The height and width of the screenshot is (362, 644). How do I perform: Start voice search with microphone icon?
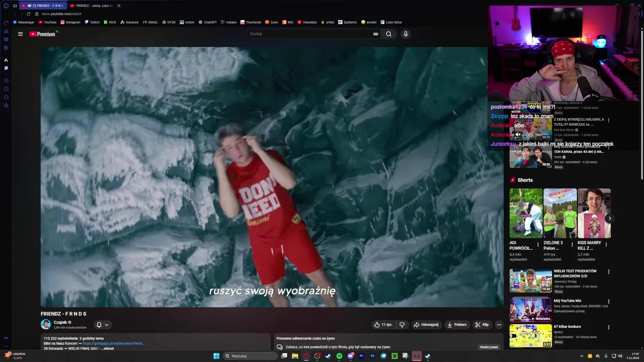(406, 34)
